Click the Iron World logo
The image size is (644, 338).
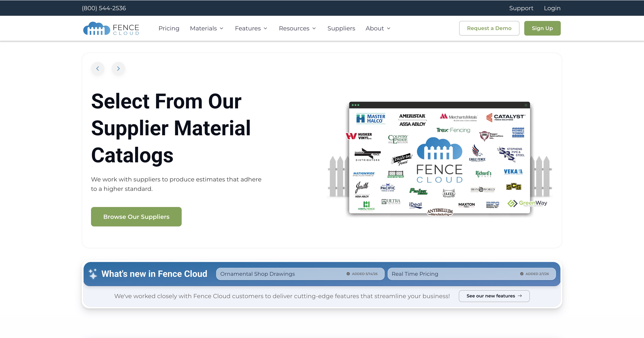[483, 190]
